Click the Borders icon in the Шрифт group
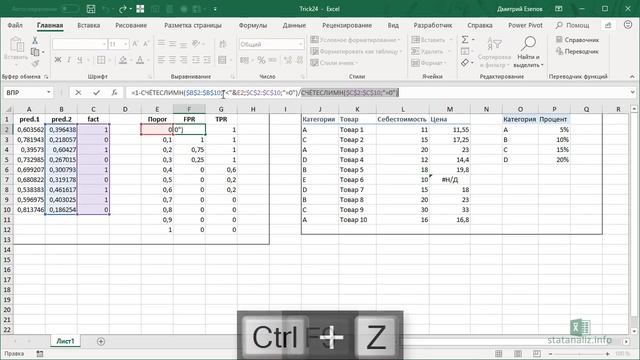 point(101,60)
